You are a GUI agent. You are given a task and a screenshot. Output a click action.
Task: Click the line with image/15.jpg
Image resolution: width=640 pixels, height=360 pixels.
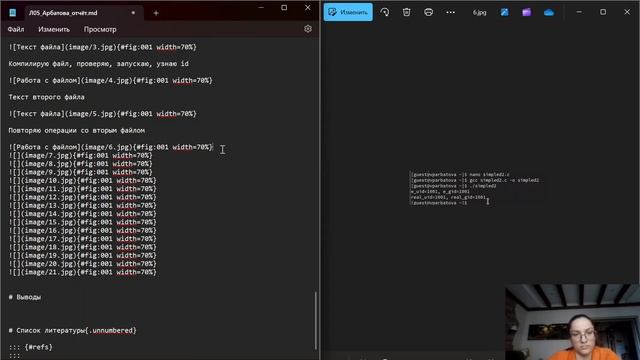tap(82, 222)
